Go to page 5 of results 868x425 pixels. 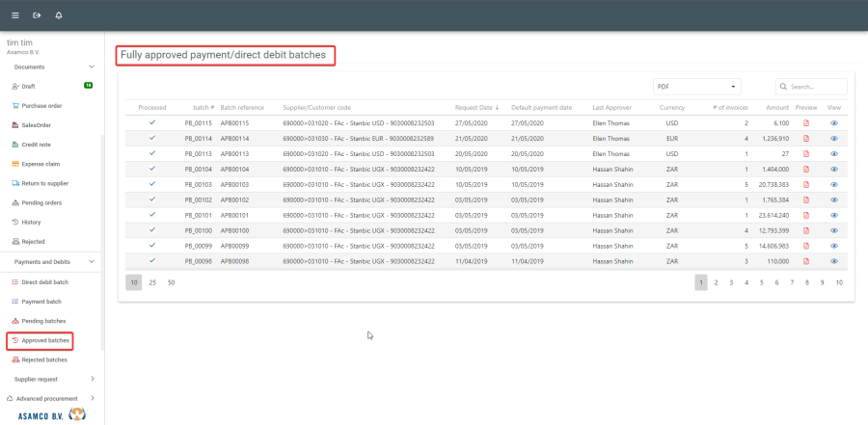[x=762, y=282]
